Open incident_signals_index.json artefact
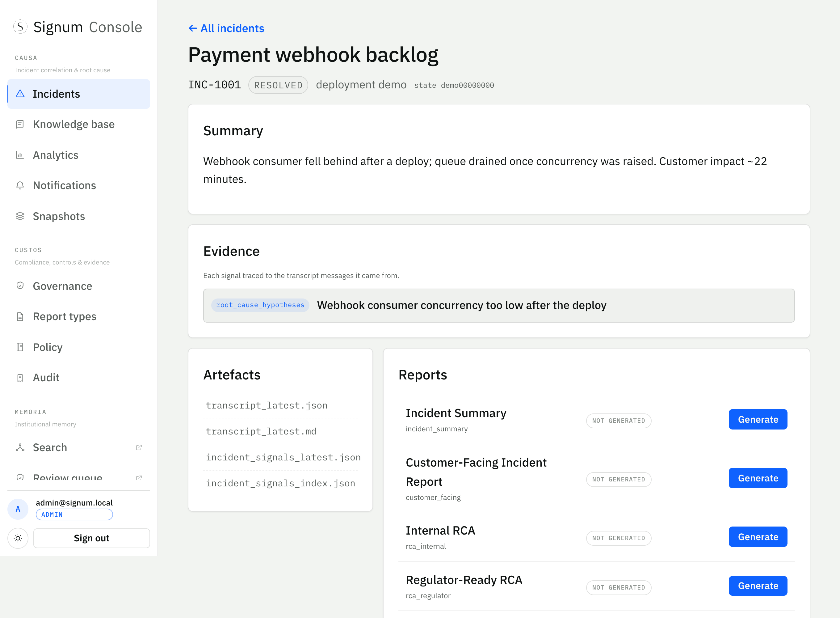Image resolution: width=840 pixels, height=618 pixels. 280,483
